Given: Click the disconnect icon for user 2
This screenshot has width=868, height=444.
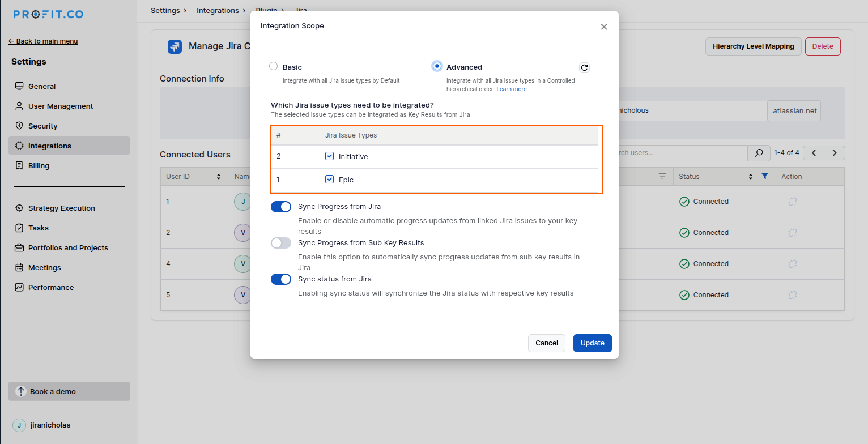Looking at the screenshot, I should pyautogui.click(x=793, y=233).
